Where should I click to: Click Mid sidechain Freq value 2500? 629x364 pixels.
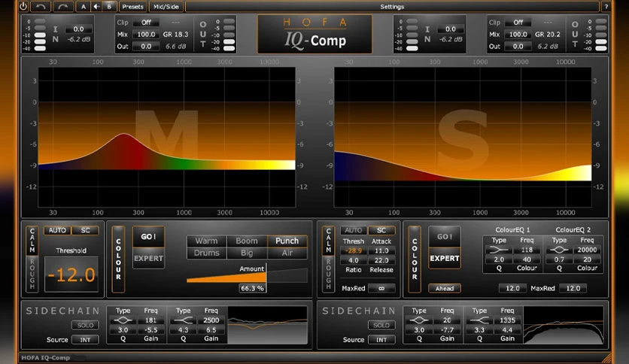[x=211, y=320]
